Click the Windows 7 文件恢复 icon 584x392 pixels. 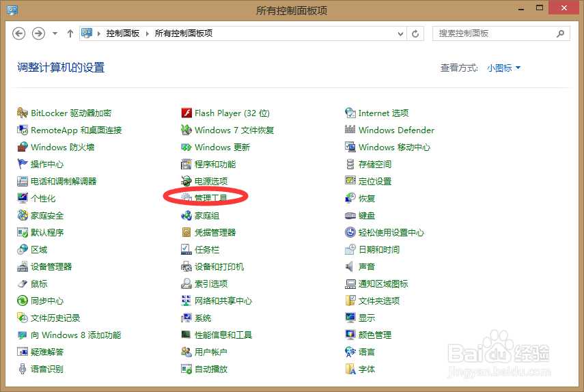point(186,130)
